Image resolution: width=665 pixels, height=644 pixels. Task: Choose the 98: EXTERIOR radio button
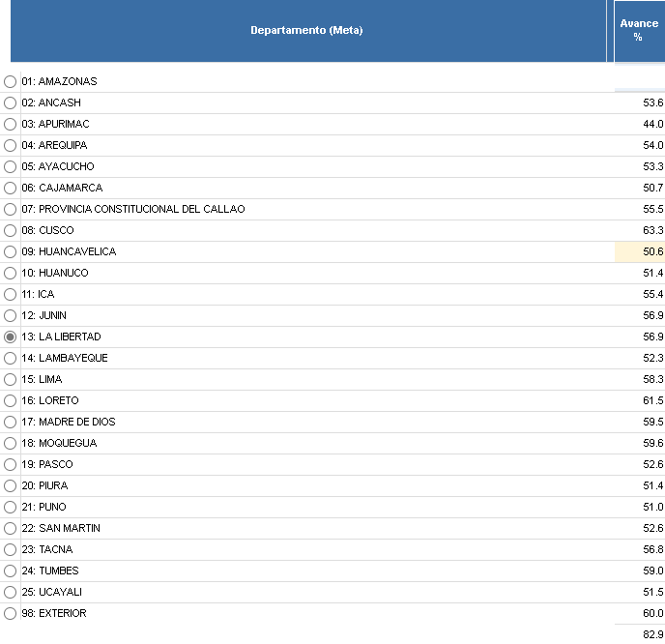[x=11, y=613]
